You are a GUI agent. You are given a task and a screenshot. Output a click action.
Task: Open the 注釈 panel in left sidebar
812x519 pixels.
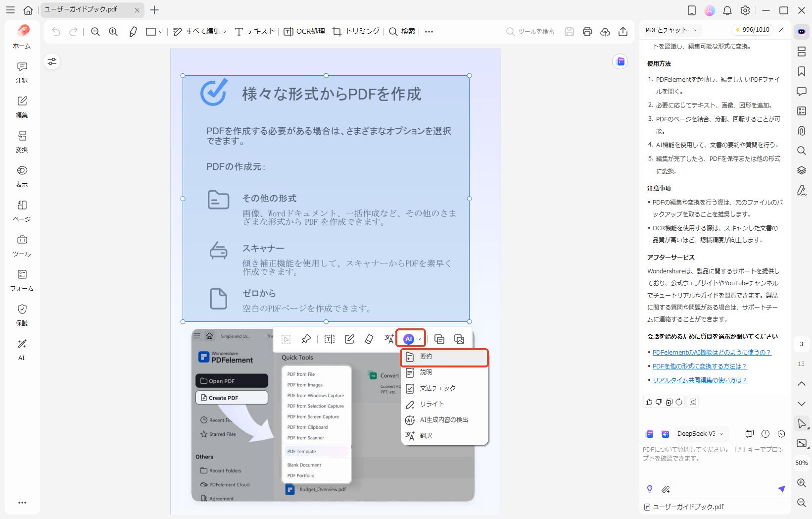[x=21, y=72]
